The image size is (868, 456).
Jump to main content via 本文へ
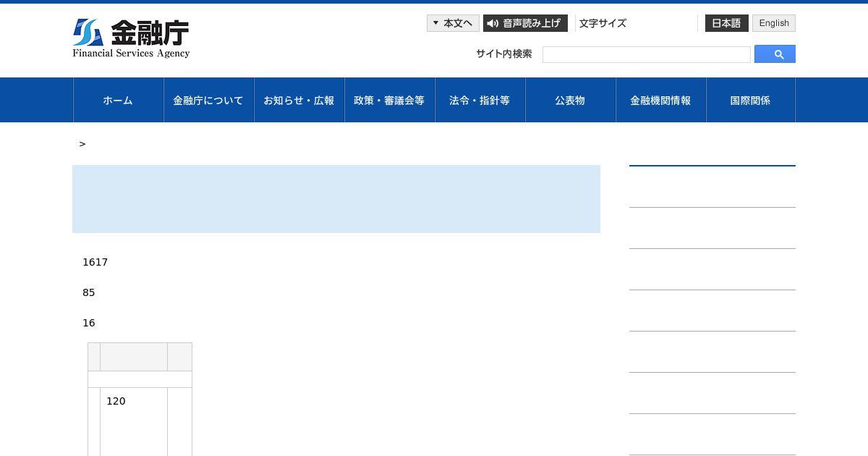(x=453, y=23)
